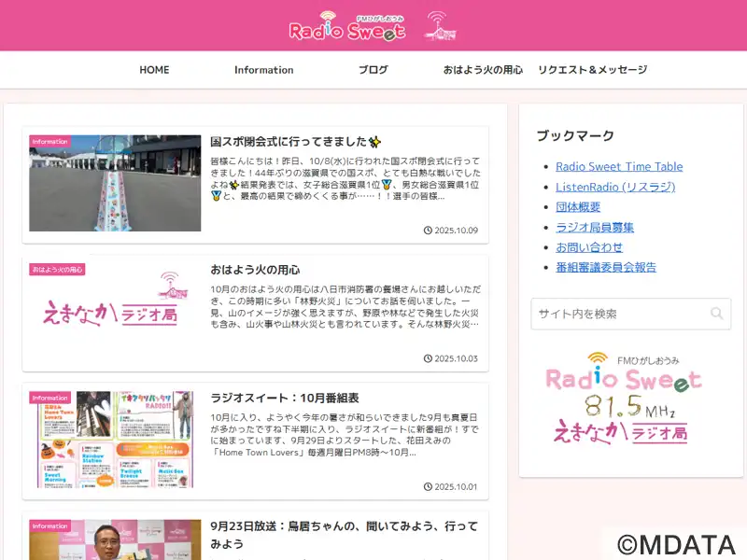747x560 pixels.
Task: Click the えきなかラジオ局 article thumbnail
Action: point(115,312)
